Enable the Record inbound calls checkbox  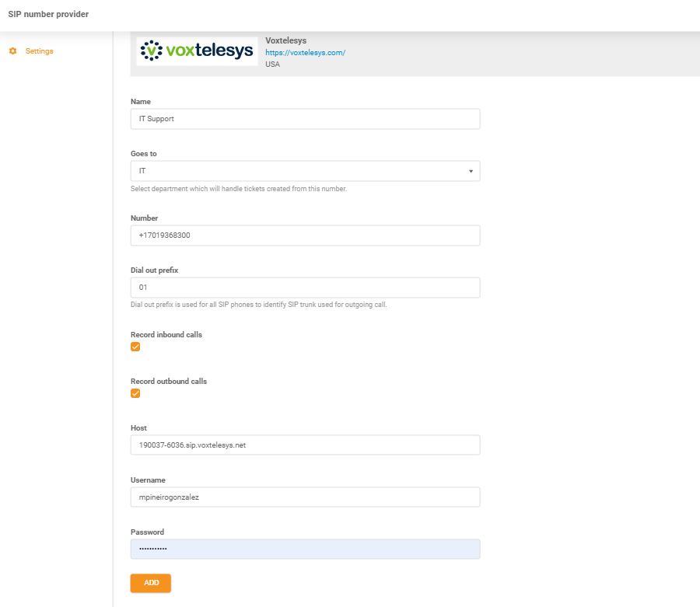point(135,347)
